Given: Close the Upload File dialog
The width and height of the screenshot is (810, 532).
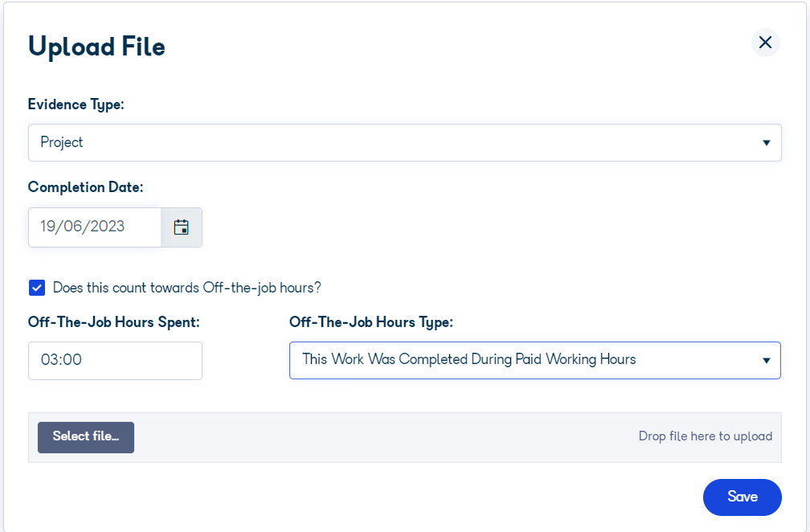Looking at the screenshot, I should pyautogui.click(x=765, y=43).
